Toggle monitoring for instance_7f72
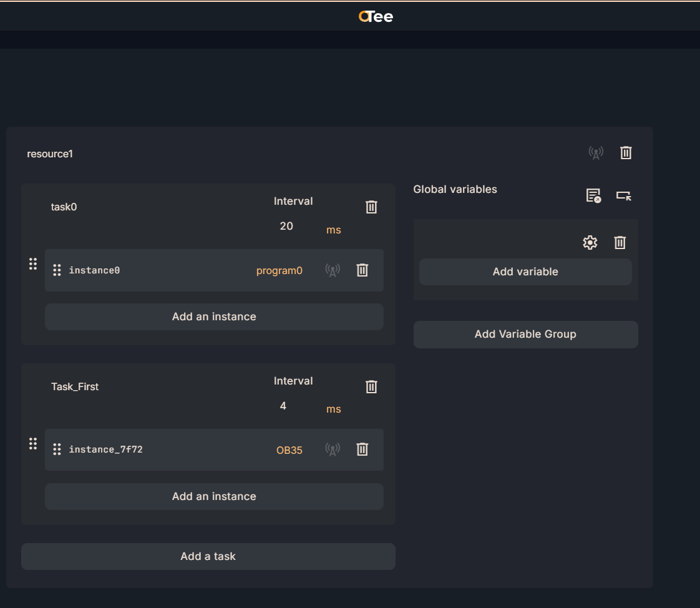 coord(333,449)
